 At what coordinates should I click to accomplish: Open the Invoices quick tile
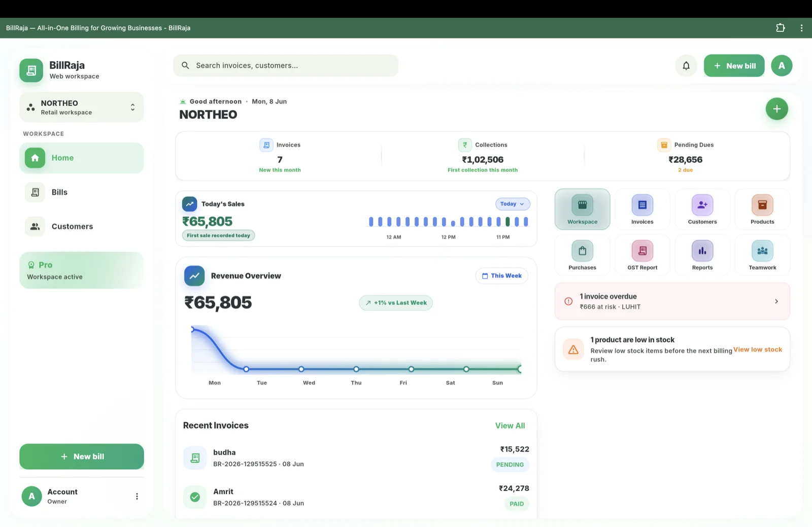click(x=642, y=209)
